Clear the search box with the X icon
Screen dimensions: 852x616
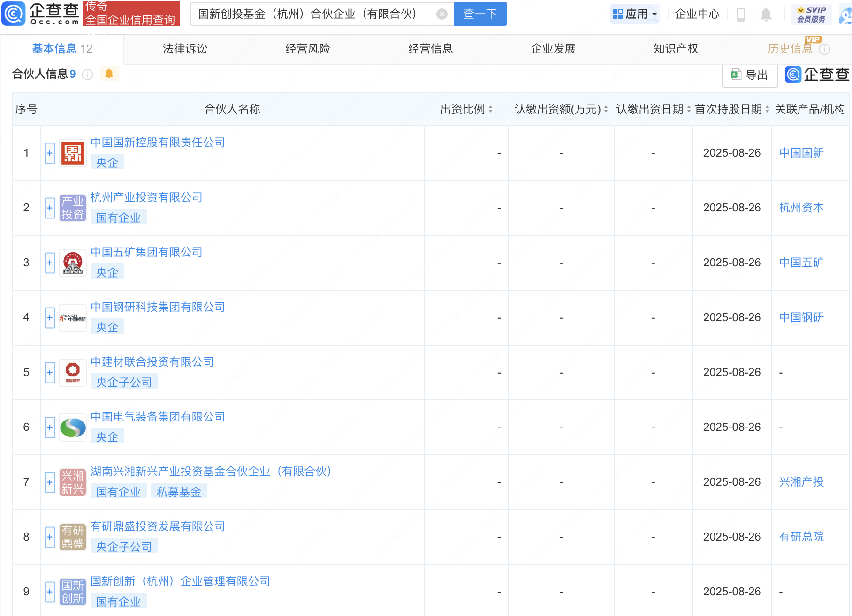click(x=441, y=14)
